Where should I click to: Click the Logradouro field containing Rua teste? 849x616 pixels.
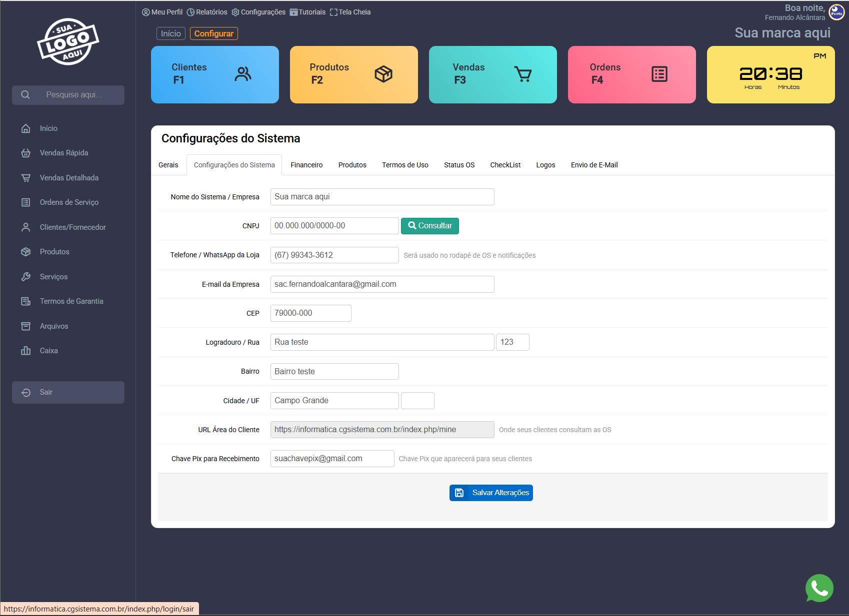[x=382, y=342]
